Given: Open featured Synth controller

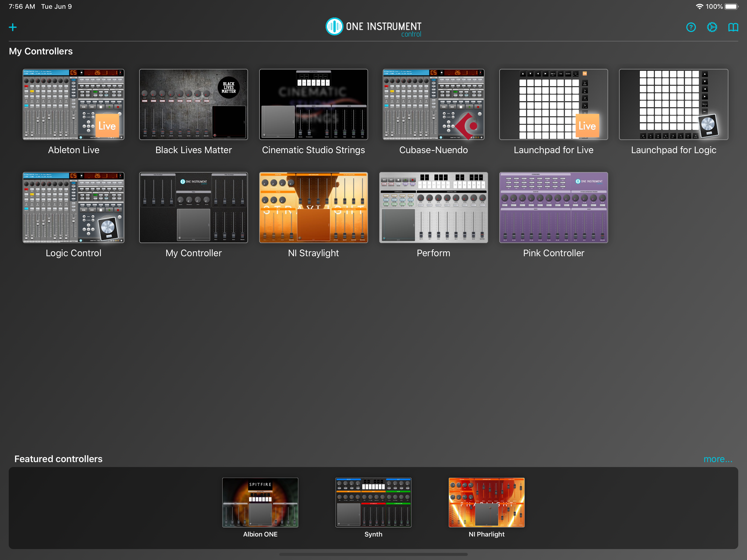Looking at the screenshot, I should pyautogui.click(x=373, y=502).
